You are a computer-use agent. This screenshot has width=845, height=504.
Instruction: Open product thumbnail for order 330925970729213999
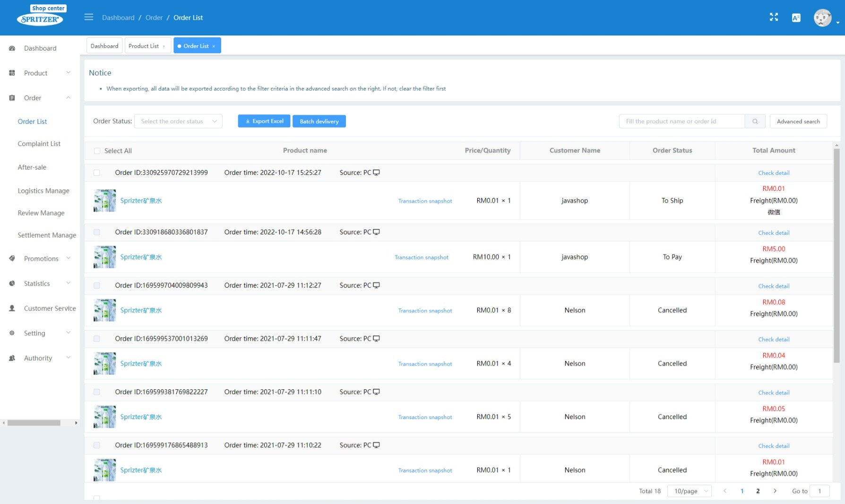coord(104,201)
